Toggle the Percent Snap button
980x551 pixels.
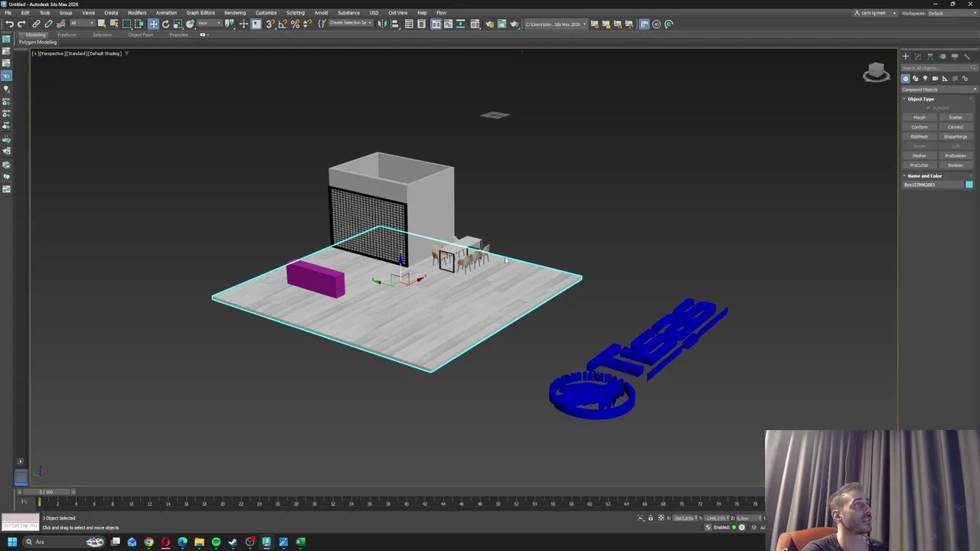[295, 24]
